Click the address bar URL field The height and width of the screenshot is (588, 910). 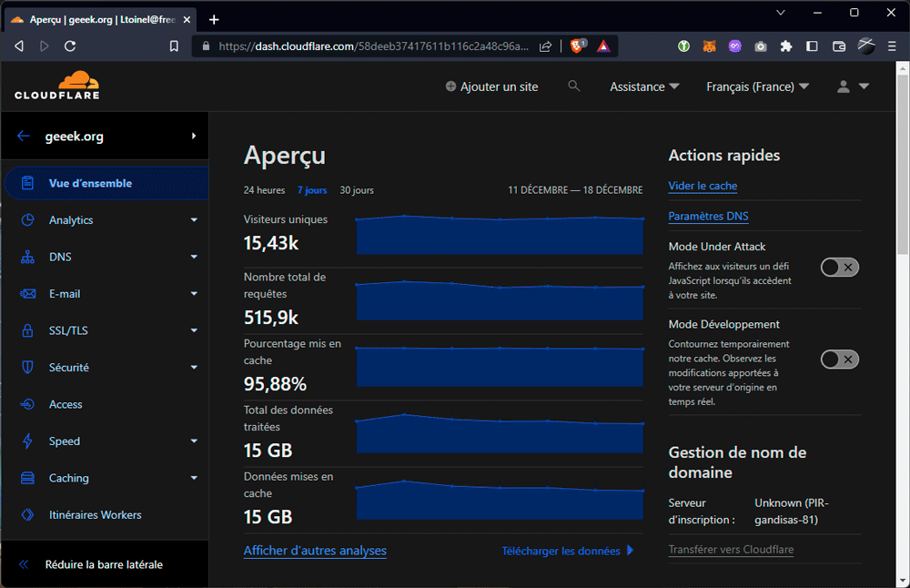[x=374, y=46]
